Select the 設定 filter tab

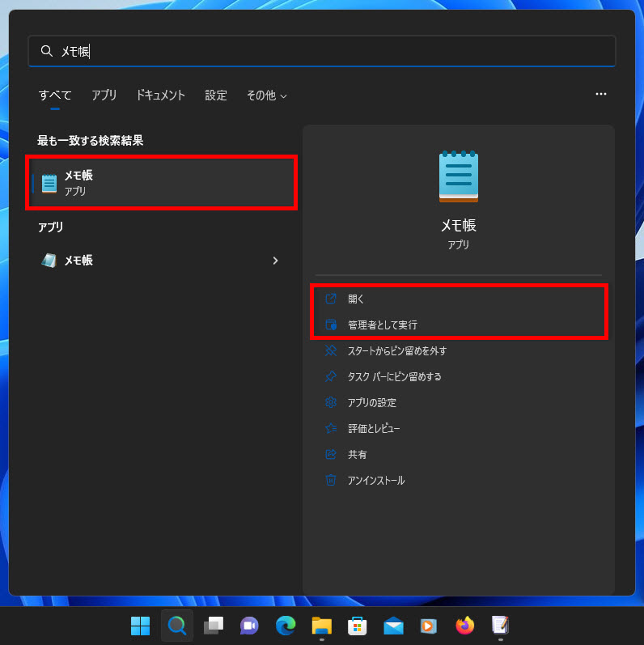216,95
